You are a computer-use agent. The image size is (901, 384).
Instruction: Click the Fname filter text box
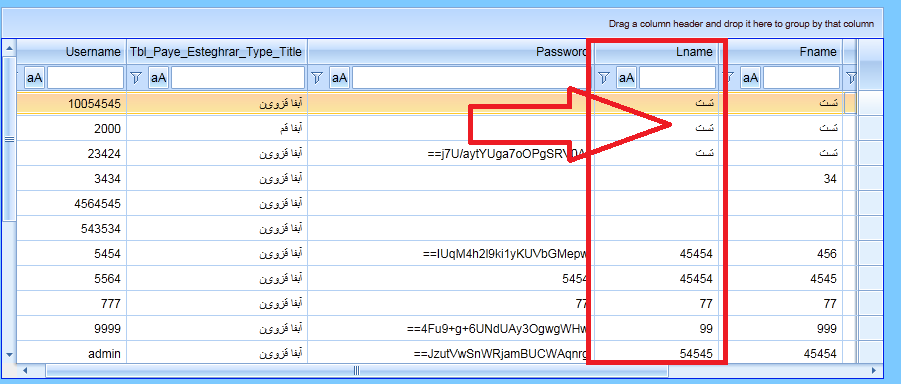(x=801, y=78)
